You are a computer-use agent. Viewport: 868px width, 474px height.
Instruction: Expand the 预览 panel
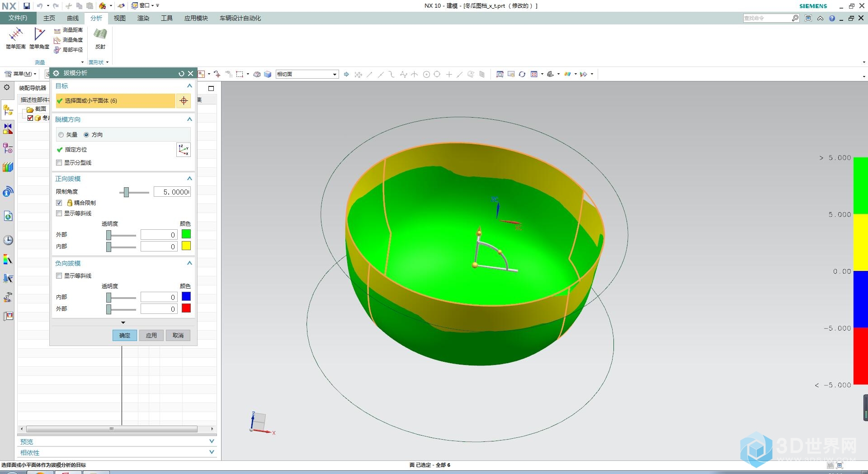(212, 441)
